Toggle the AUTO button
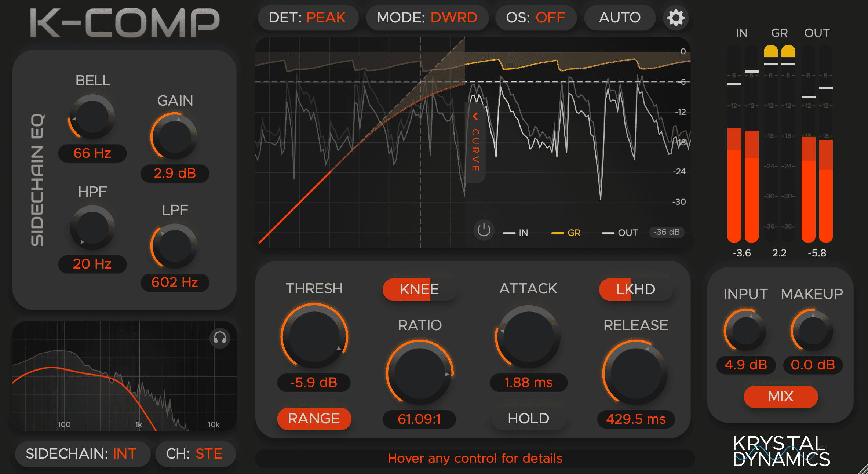The height and width of the screenshot is (474, 868). pyautogui.click(x=620, y=18)
